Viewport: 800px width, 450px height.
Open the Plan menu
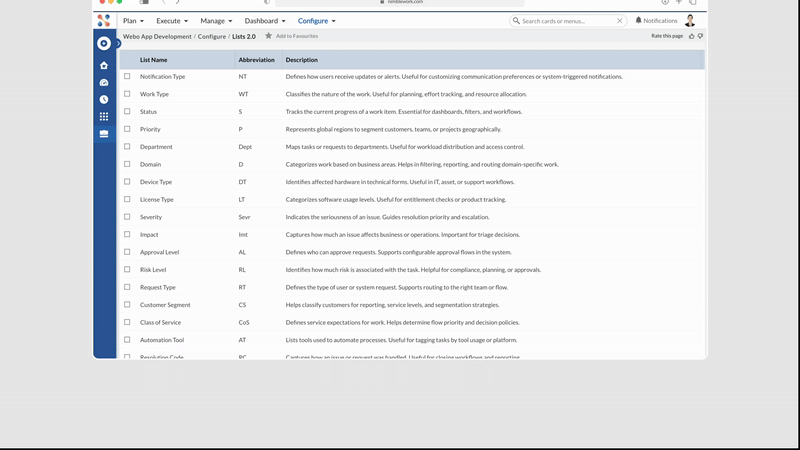pyautogui.click(x=133, y=21)
